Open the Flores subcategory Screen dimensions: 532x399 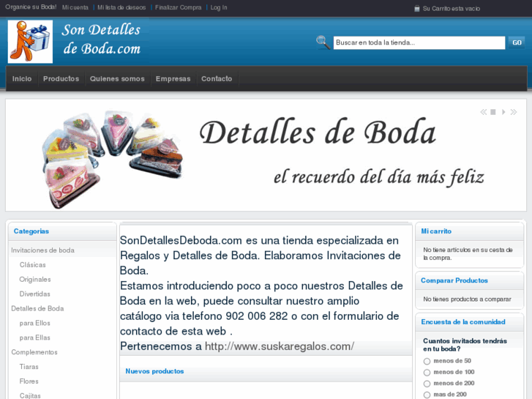click(29, 381)
